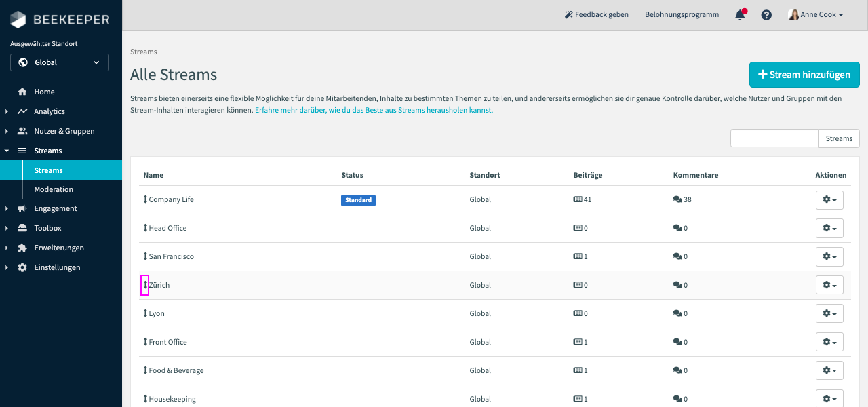The width and height of the screenshot is (868, 407).
Task: Collapse the Streams sidebar section arrow
Action: point(6,151)
